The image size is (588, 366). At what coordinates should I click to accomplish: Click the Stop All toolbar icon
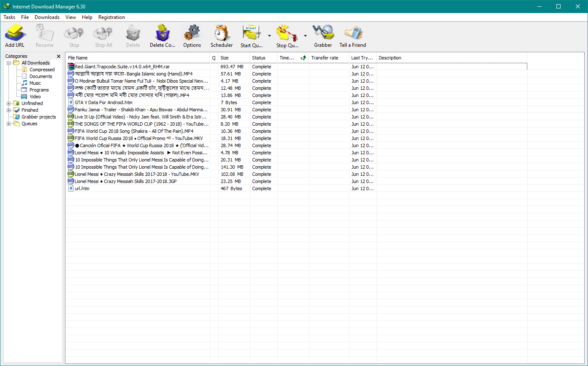(x=103, y=32)
